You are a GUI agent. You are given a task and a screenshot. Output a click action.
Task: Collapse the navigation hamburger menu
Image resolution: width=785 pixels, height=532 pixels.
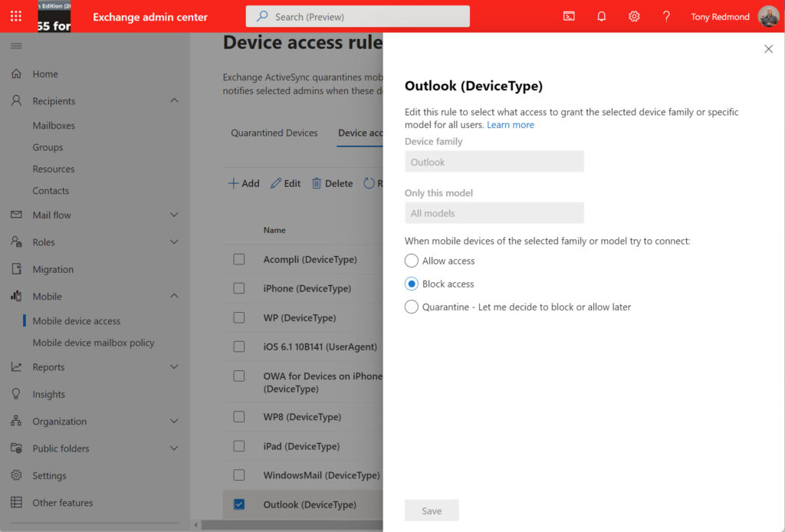(x=16, y=45)
